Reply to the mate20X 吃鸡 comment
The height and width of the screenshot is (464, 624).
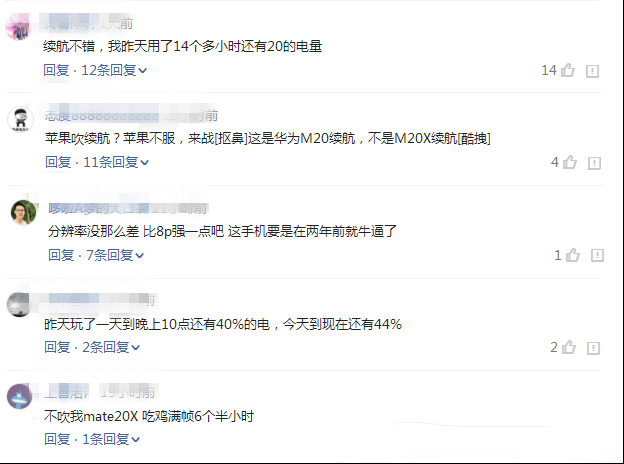[57, 439]
